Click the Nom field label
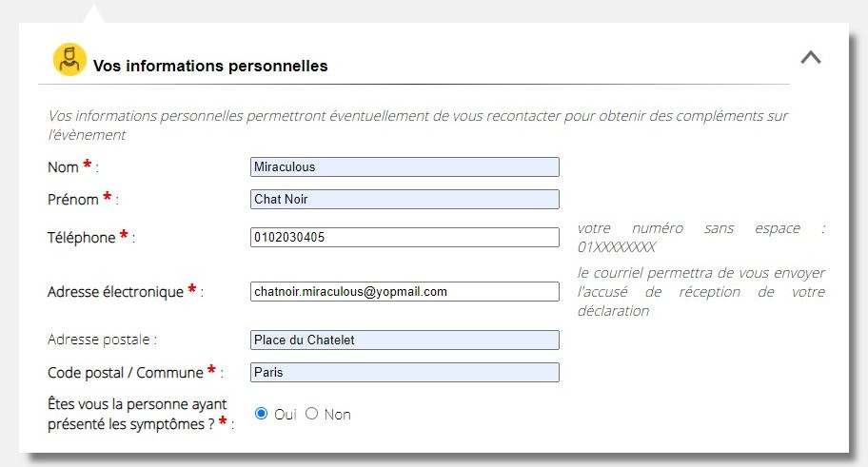This screenshot has height=467, width=868. click(x=63, y=167)
